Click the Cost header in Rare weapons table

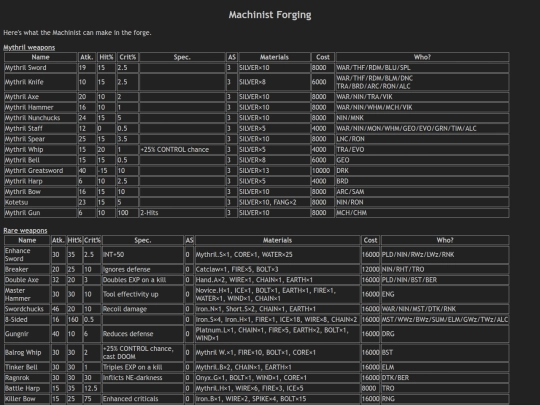[370, 240]
